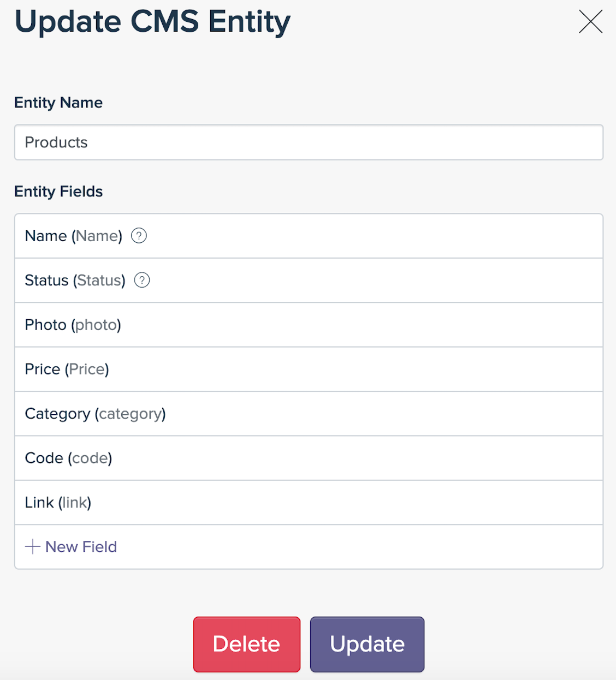
Task: Click the Entity Fields section label
Action: coord(58,192)
